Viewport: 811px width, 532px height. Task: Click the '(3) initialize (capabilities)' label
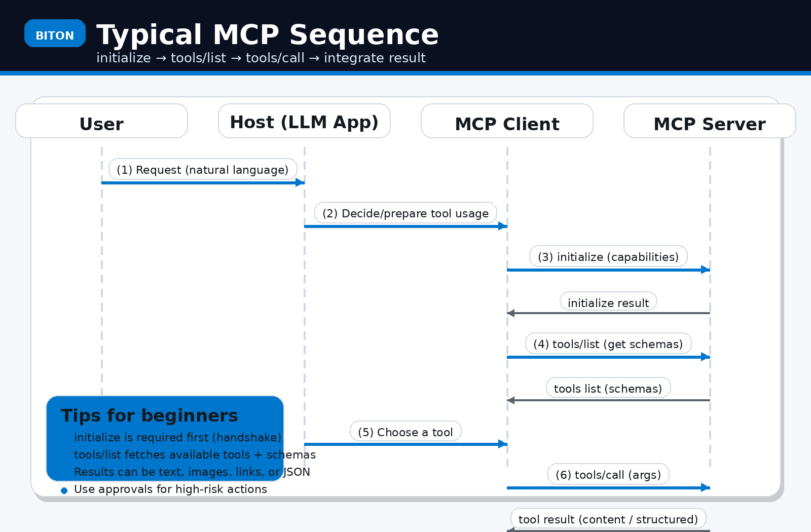608,257
